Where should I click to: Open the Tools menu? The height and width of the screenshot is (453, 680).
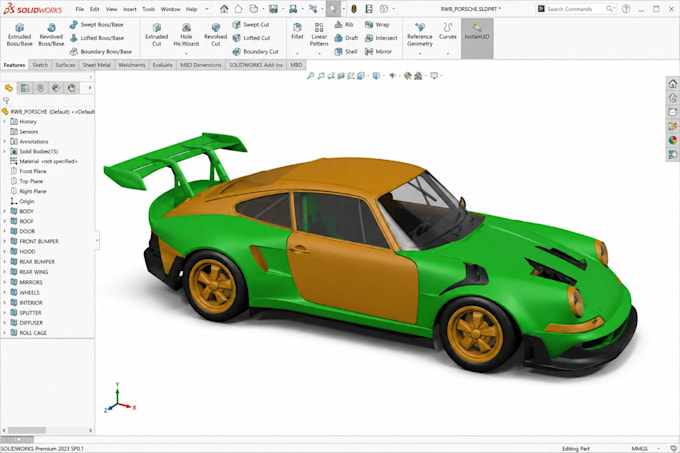tap(148, 9)
